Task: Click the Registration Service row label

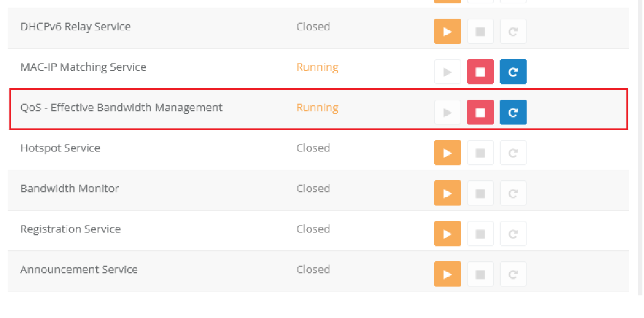Action: pos(71,229)
